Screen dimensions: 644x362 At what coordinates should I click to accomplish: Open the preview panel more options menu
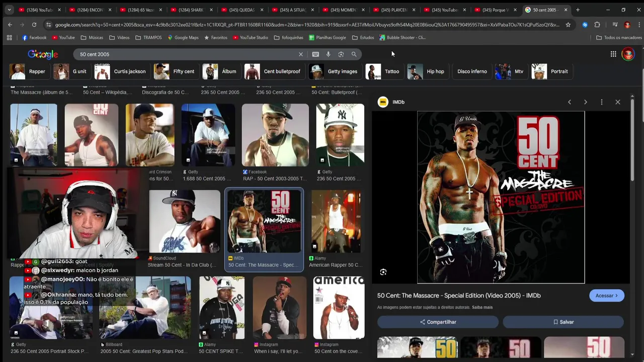click(x=602, y=102)
